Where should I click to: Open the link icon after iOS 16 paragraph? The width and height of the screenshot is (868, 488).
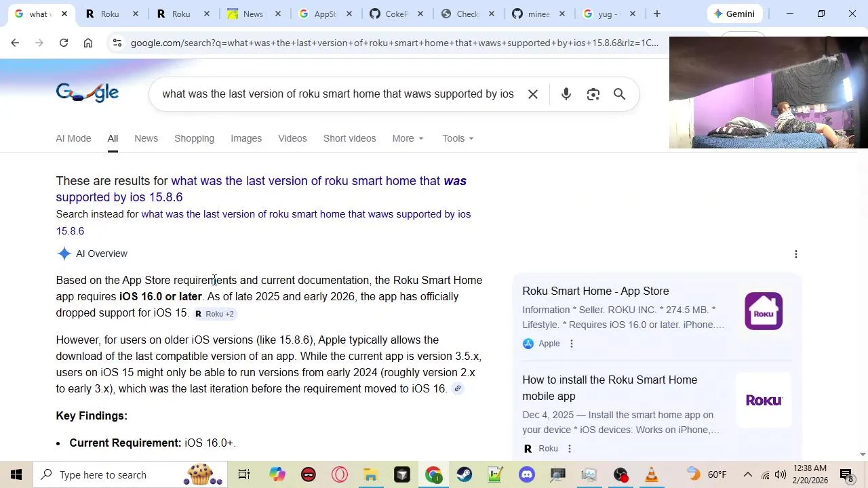pos(458,389)
